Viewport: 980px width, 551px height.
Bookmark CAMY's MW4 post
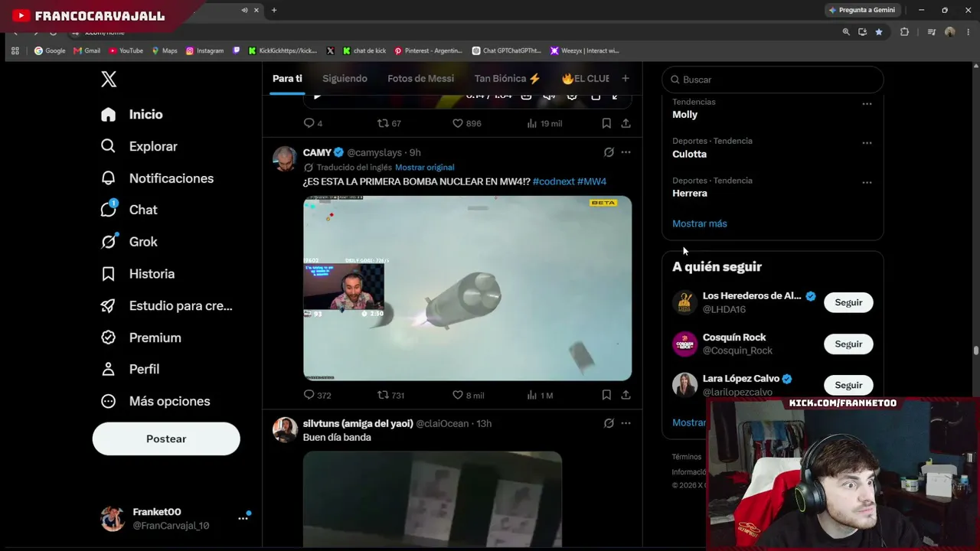(x=606, y=395)
